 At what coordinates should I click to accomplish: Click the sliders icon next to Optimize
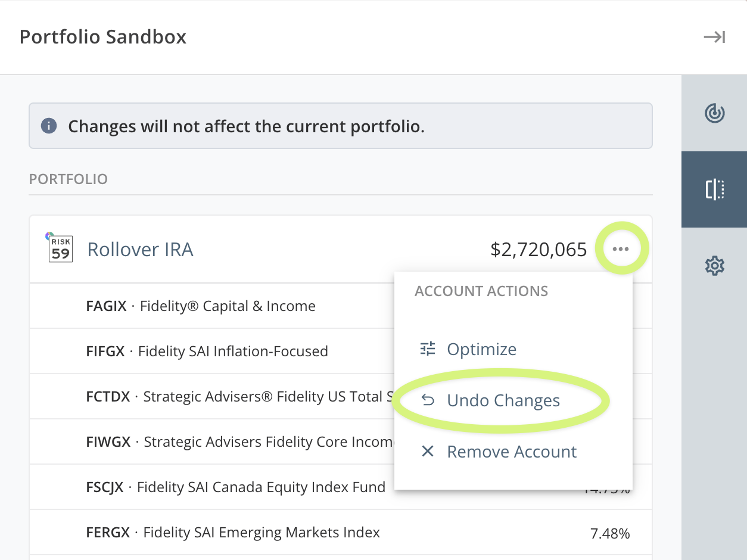(427, 349)
